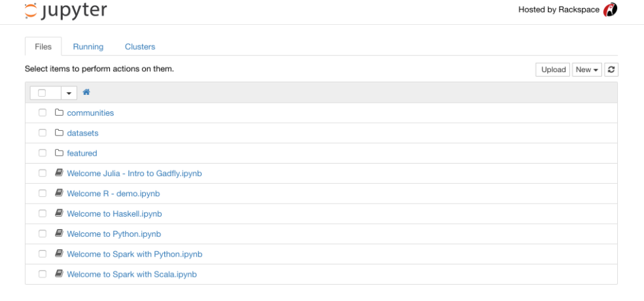The image size is (644, 301).
Task: Select Welcome to Spark with Scala.ipynb checkbox
Action: click(x=43, y=274)
